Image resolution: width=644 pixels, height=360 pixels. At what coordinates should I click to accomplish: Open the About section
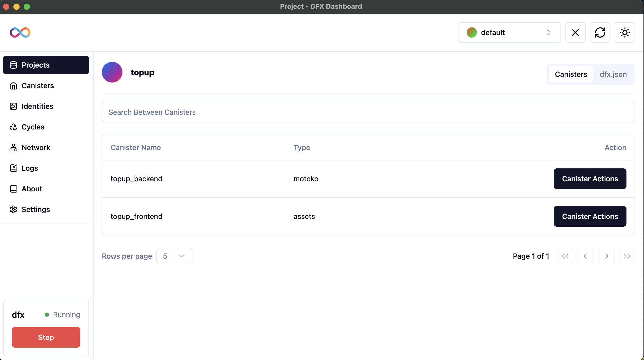pos(32,189)
